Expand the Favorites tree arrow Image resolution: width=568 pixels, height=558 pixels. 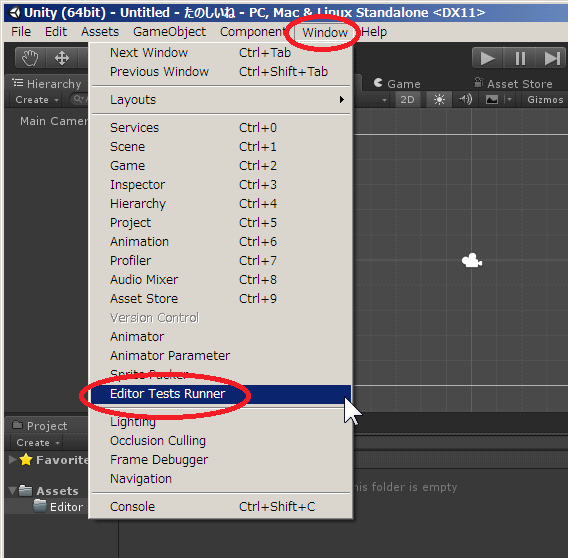coord(12,459)
